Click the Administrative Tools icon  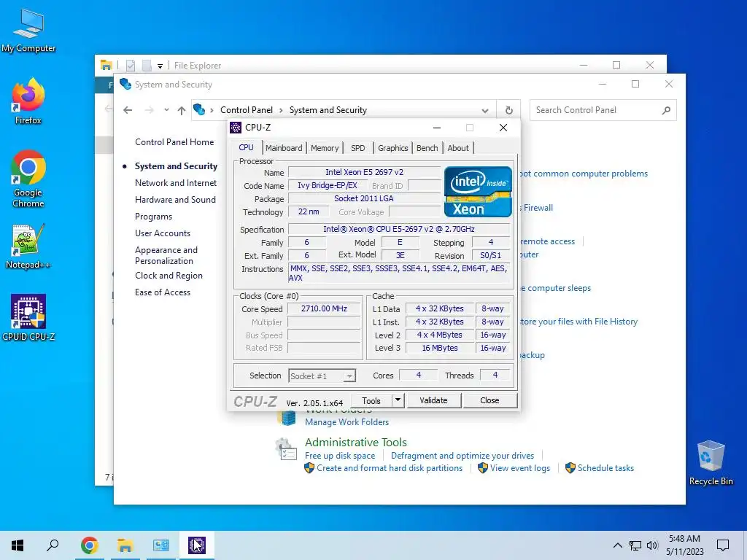[286, 449]
